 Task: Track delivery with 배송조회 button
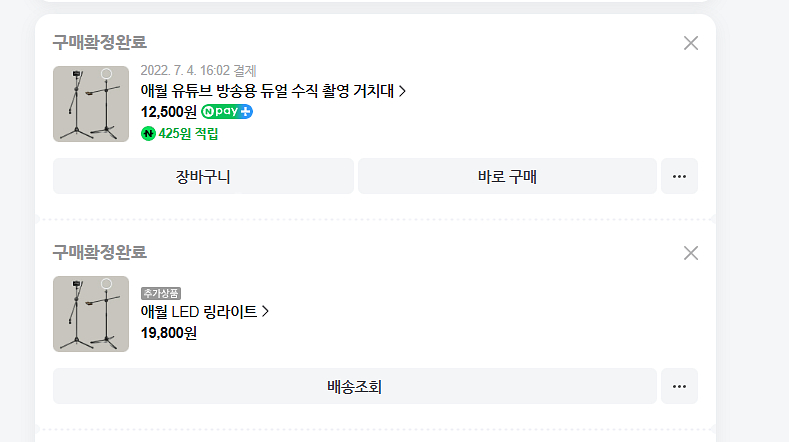pos(355,386)
